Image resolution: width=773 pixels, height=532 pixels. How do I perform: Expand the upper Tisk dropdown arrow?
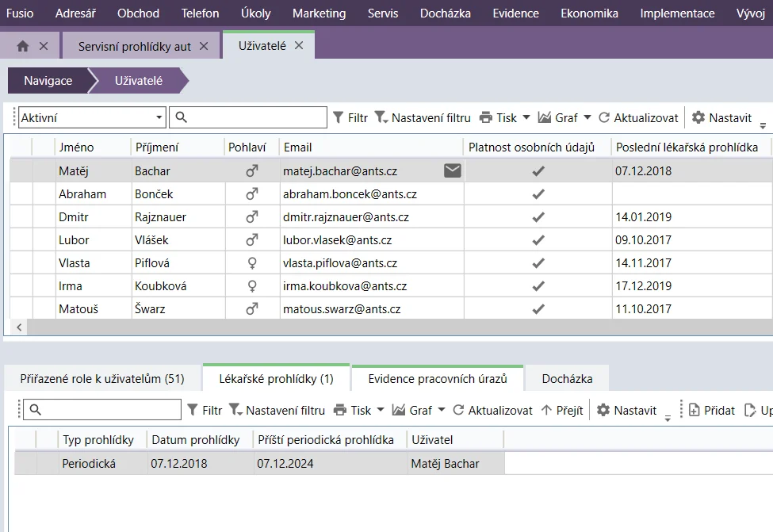(525, 117)
